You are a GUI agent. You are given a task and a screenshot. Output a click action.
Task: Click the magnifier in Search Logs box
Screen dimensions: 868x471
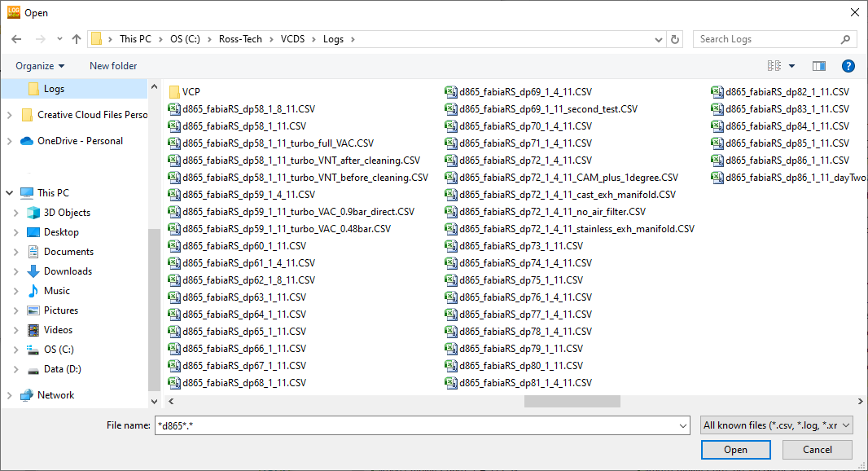tap(847, 38)
